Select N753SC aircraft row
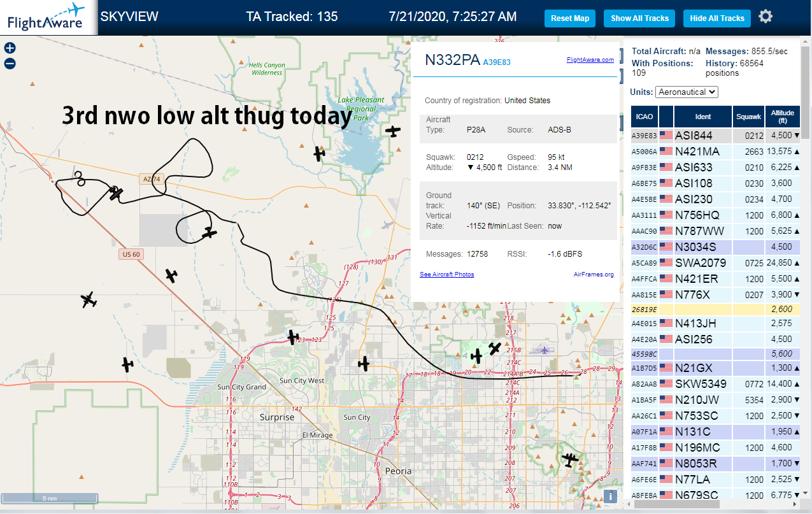The height and width of the screenshot is (514, 812). click(x=715, y=415)
